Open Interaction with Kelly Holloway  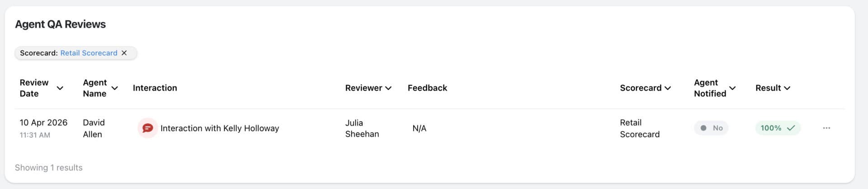[x=220, y=128]
